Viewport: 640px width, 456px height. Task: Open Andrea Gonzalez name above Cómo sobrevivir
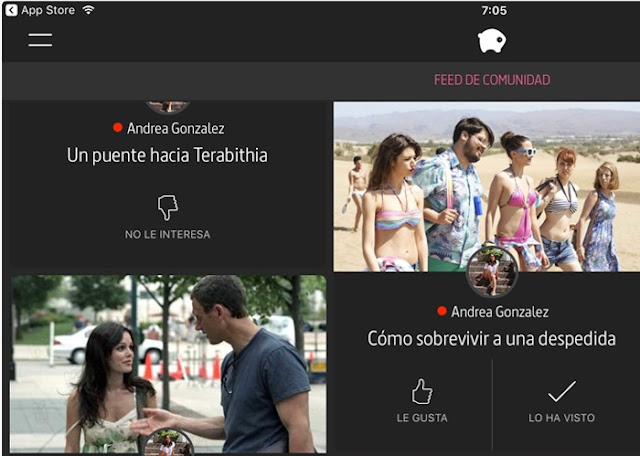500,312
